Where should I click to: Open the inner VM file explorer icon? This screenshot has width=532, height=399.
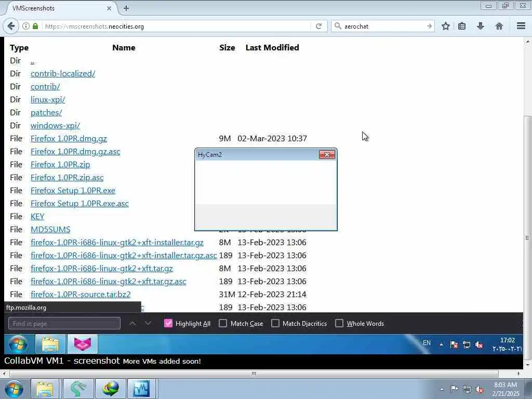click(x=50, y=344)
